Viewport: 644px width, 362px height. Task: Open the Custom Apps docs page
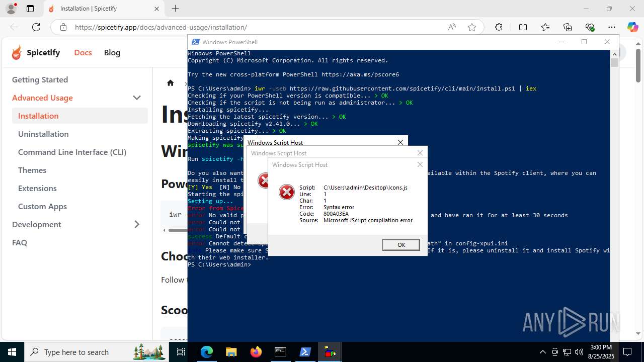pyautogui.click(x=42, y=206)
